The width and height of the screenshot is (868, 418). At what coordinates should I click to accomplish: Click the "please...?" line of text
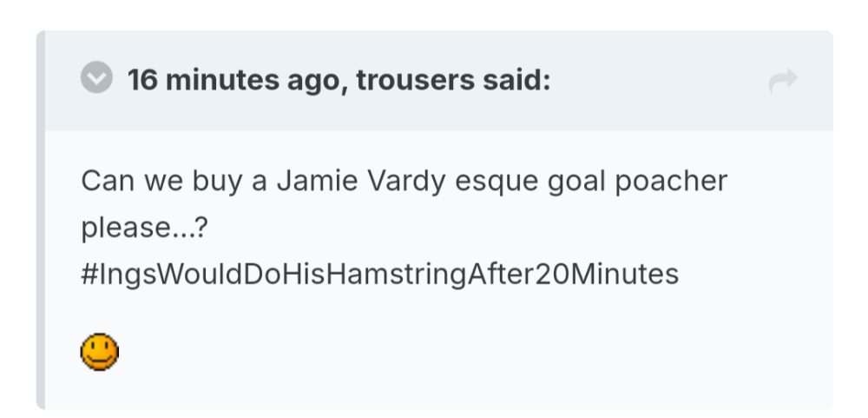pos(144,229)
